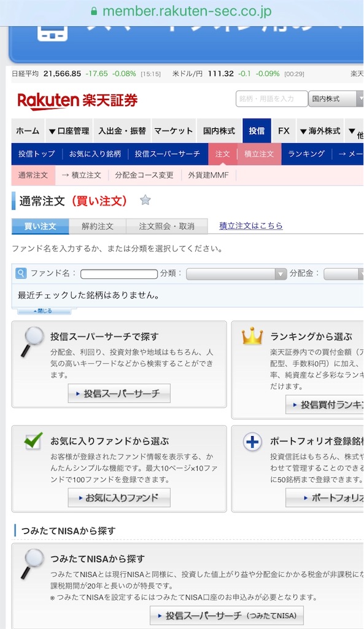Screen dimensions: 364x629
Task: Open the FX tab
Action: coord(284,131)
